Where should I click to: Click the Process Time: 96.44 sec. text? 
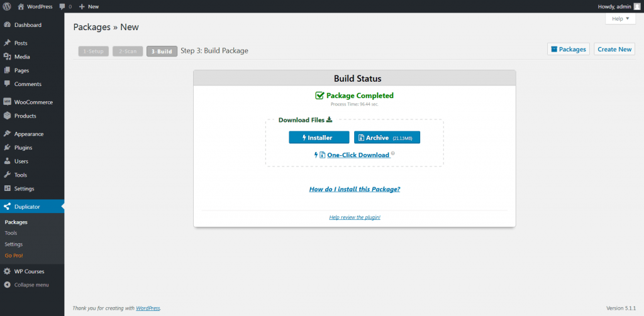pyautogui.click(x=355, y=104)
